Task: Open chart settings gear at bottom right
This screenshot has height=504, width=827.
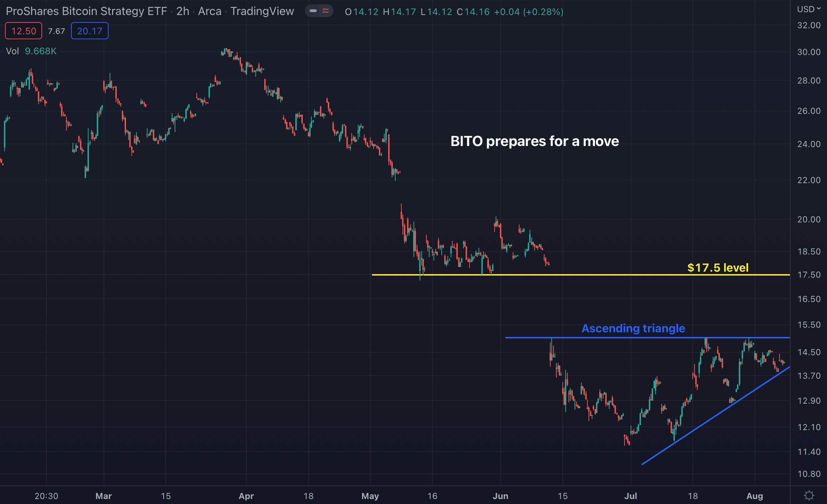Action: (809, 495)
